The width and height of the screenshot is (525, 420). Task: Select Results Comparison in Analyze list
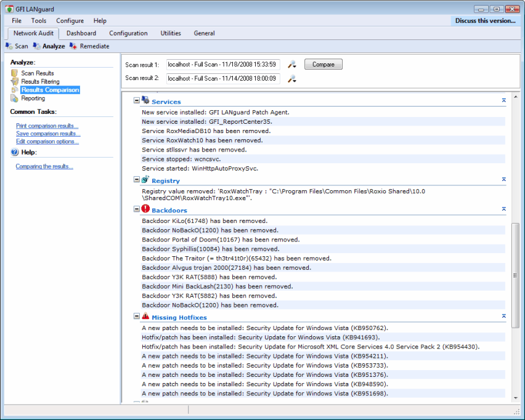click(51, 90)
